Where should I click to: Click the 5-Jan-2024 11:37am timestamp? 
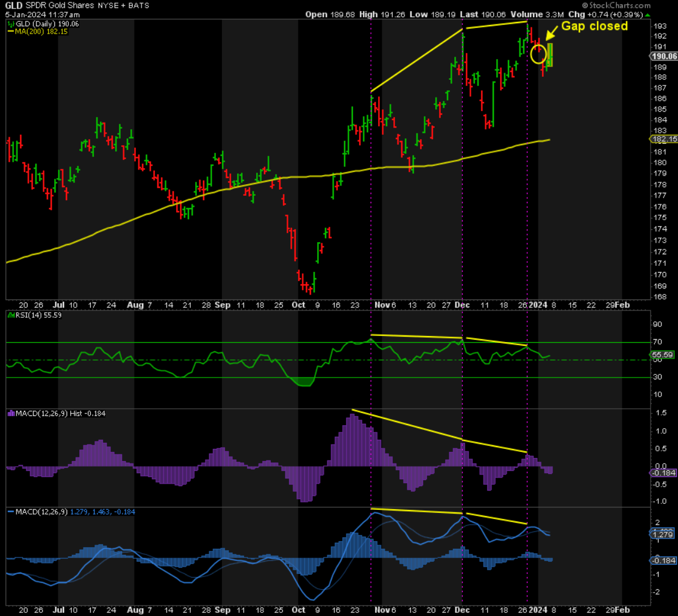[43, 14]
